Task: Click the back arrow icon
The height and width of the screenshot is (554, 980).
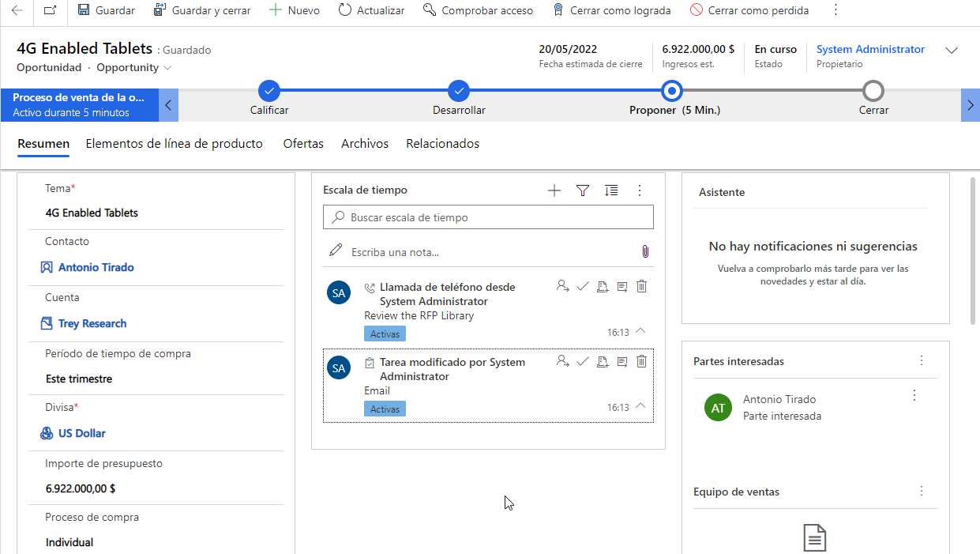Action: [17, 10]
